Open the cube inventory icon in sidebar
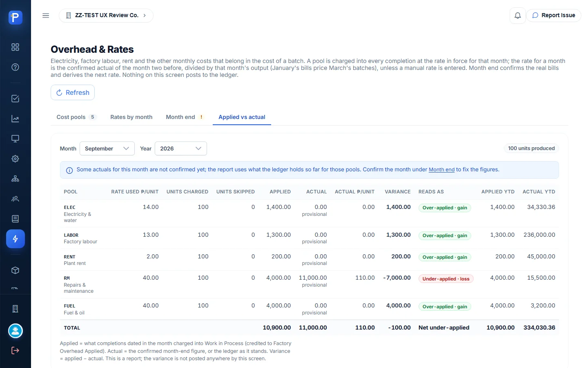 [x=15, y=270]
